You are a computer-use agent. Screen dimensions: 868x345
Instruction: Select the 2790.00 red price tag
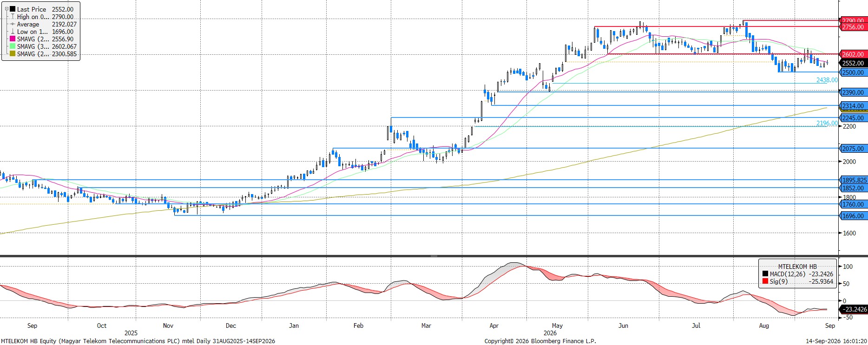(x=853, y=21)
